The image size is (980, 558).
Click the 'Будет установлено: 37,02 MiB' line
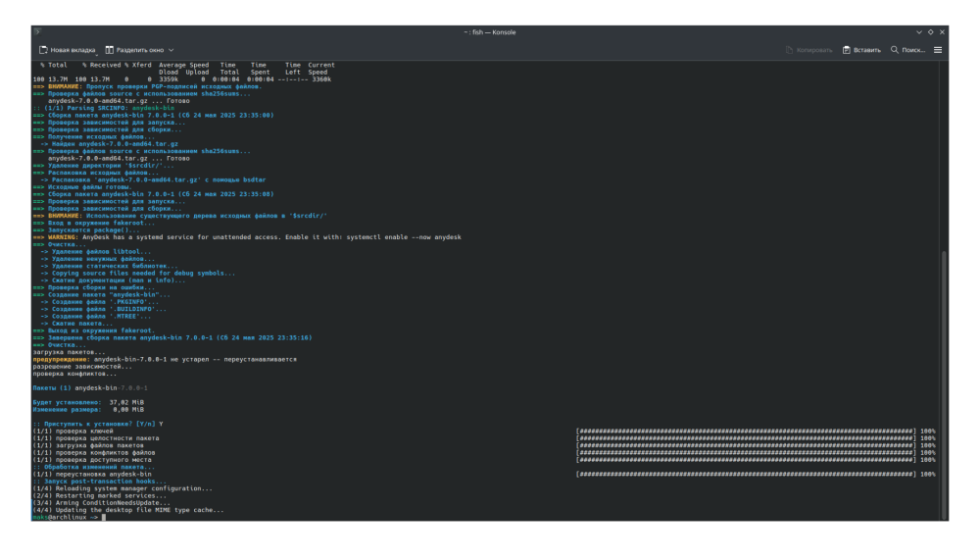pos(88,402)
